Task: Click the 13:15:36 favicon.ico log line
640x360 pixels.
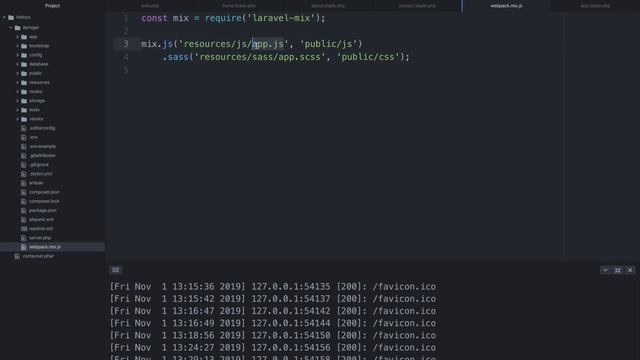Action: pos(273,287)
